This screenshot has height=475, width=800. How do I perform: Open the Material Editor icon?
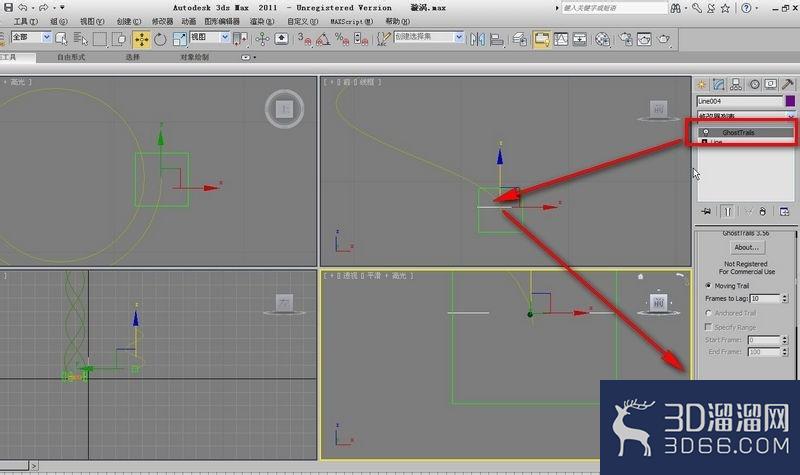(x=603, y=39)
